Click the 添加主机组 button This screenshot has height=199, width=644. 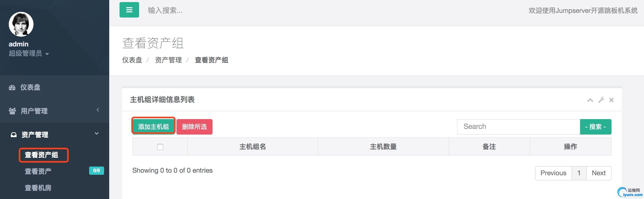153,127
